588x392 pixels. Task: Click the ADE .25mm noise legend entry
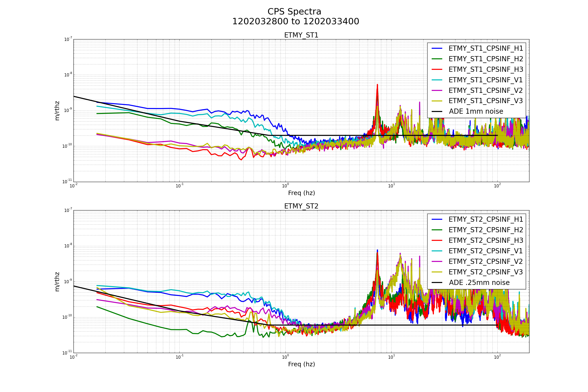click(479, 283)
